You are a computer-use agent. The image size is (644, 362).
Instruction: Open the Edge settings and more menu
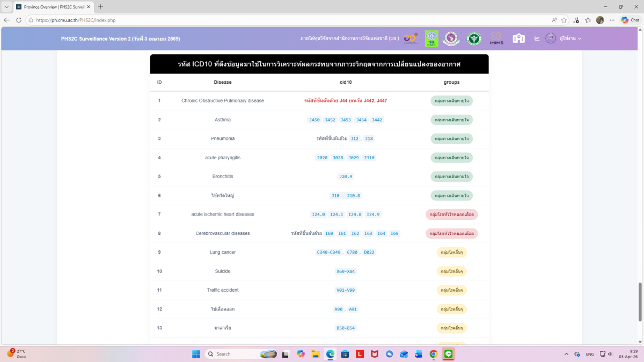coord(612,20)
